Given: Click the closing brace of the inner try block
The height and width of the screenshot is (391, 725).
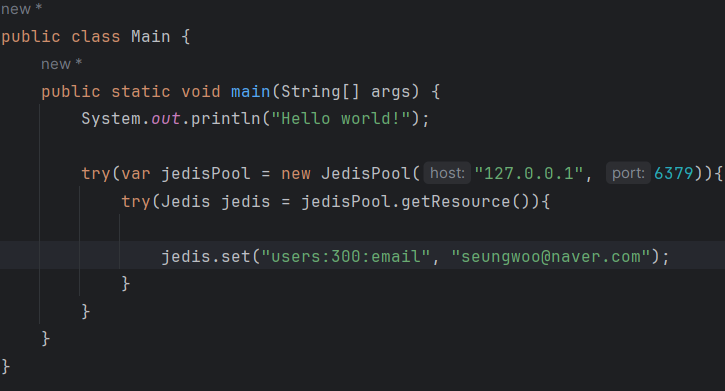Looking at the screenshot, I should click(x=126, y=284).
